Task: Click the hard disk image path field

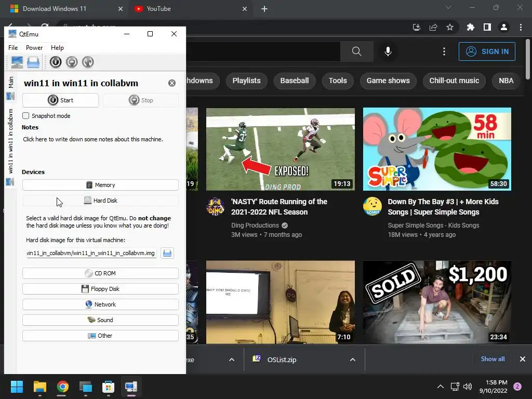Action: [91, 253]
